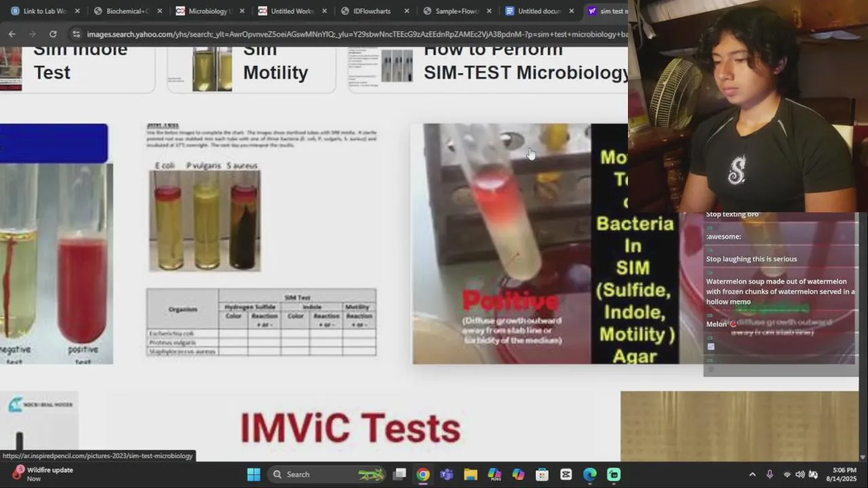This screenshot has height=488, width=868.
Task: Go back to the previous page
Action: tap(12, 34)
